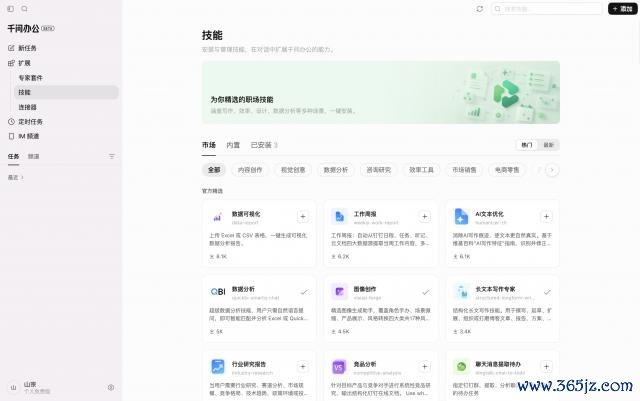Add the AI文本优化 skill with plus
Screen dimensions: 640x401
[x=547, y=216]
